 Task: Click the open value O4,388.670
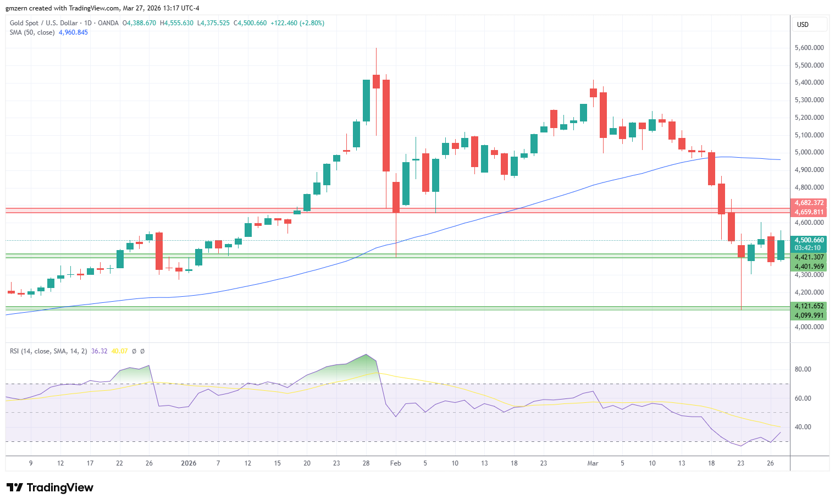[x=139, y=23]
